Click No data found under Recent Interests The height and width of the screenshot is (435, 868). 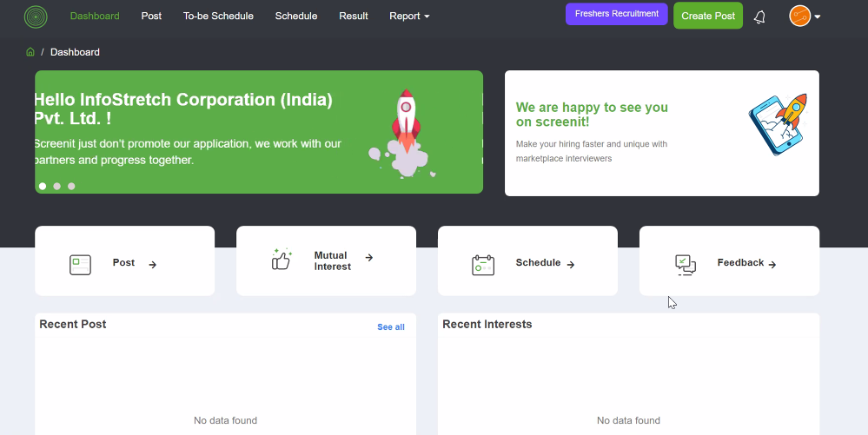628,420
